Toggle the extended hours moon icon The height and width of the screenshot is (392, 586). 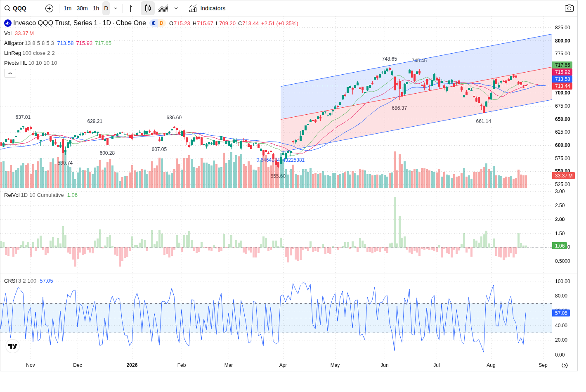[154, 23]
